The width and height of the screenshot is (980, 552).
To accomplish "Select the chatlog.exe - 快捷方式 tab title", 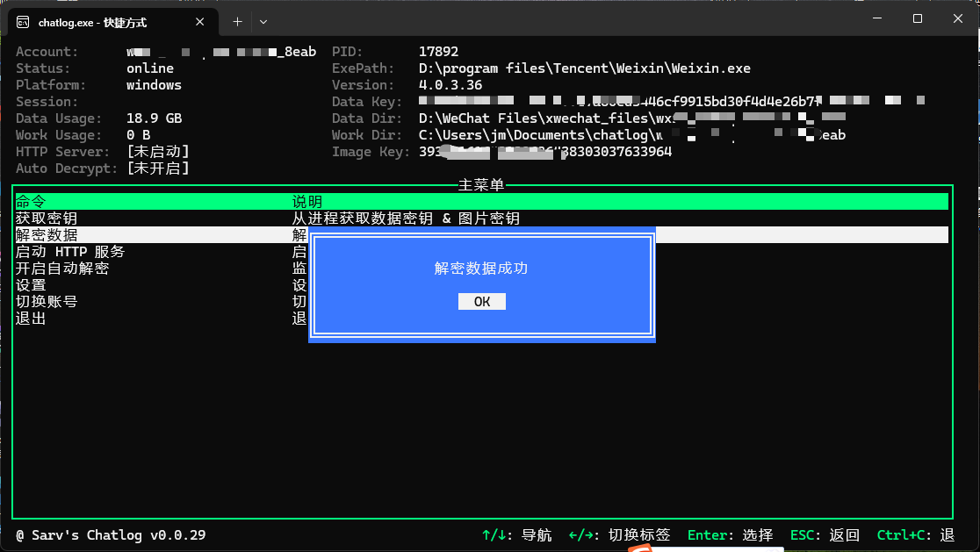I will [x=92, y=23].
